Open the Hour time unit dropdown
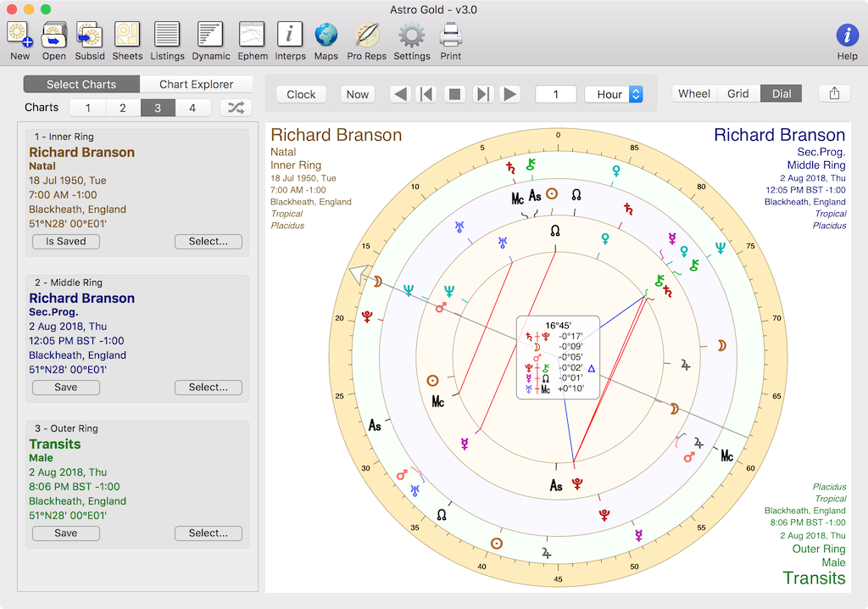868x609 pixels. pyautogui.click(x=614, y=94)
